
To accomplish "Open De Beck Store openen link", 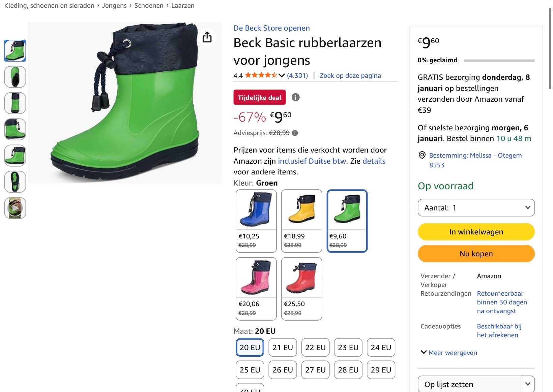I will [271, 28].
